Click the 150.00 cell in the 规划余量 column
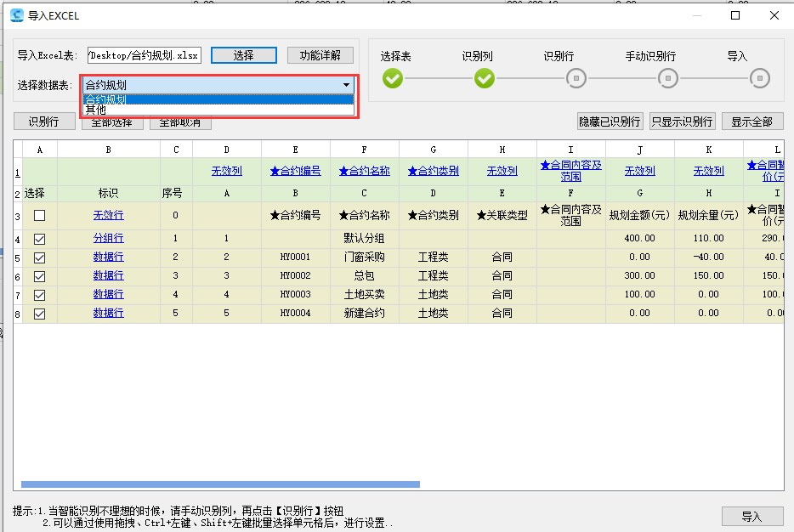This screenshot has width=794, height=532. [x=709, y=276]
